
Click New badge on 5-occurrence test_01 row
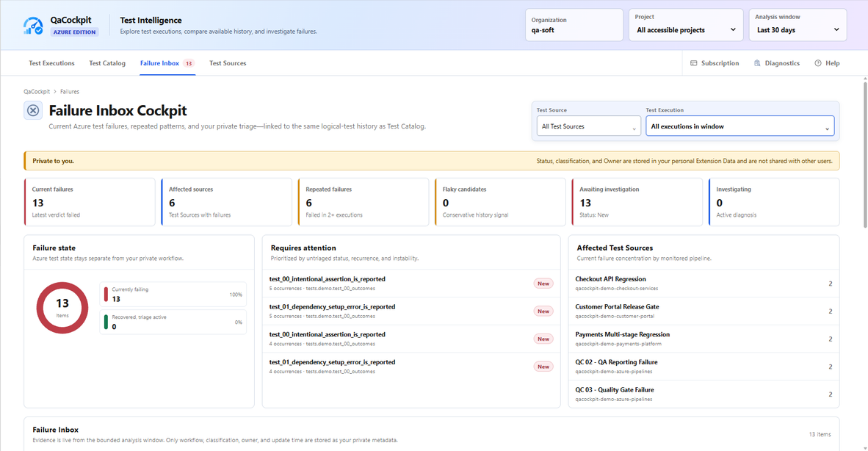click(543, 311)
